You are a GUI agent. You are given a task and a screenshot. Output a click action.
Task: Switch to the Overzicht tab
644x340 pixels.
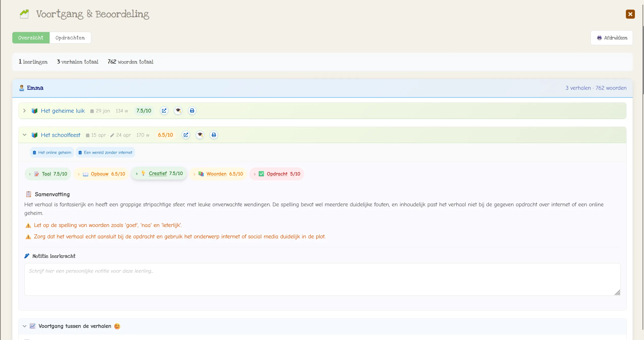(31, 38)
